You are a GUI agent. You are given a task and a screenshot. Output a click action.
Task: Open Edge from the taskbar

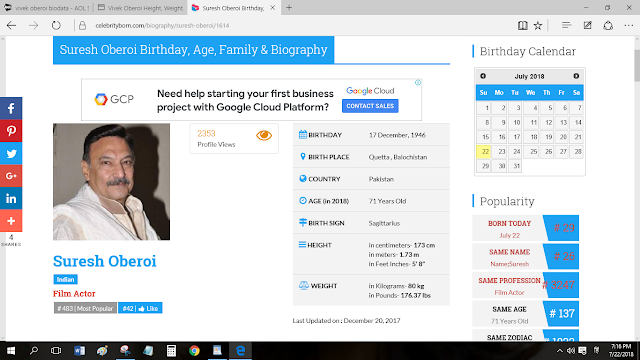click(x=240, y=351)
